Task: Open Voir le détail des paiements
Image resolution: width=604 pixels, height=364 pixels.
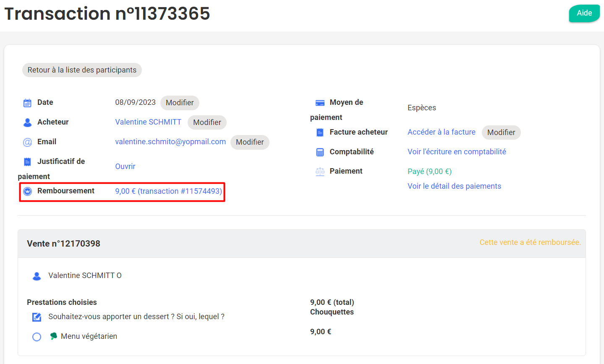Action: pos(454,186)
